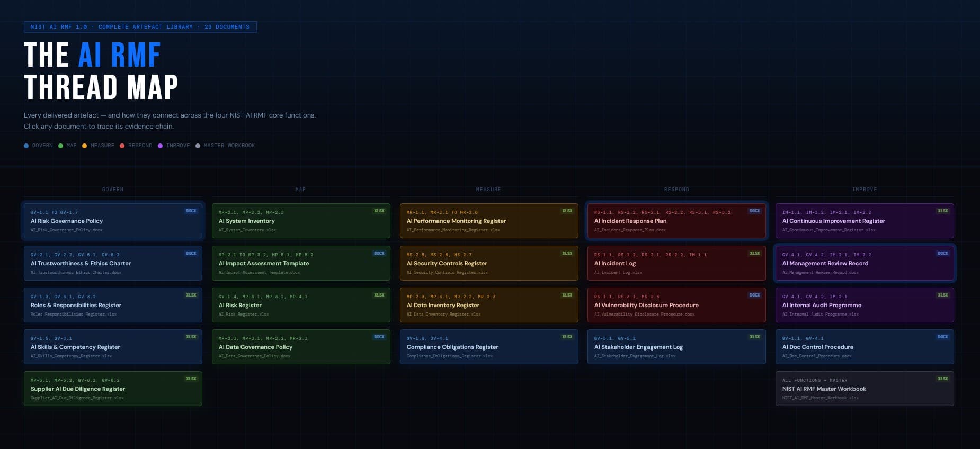Click codes MR-1.1, MR-2.1 TO MR-2.6

442,212
